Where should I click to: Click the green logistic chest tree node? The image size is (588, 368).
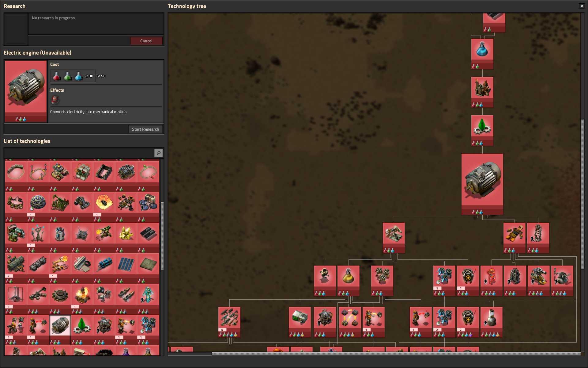coord(300,322)
